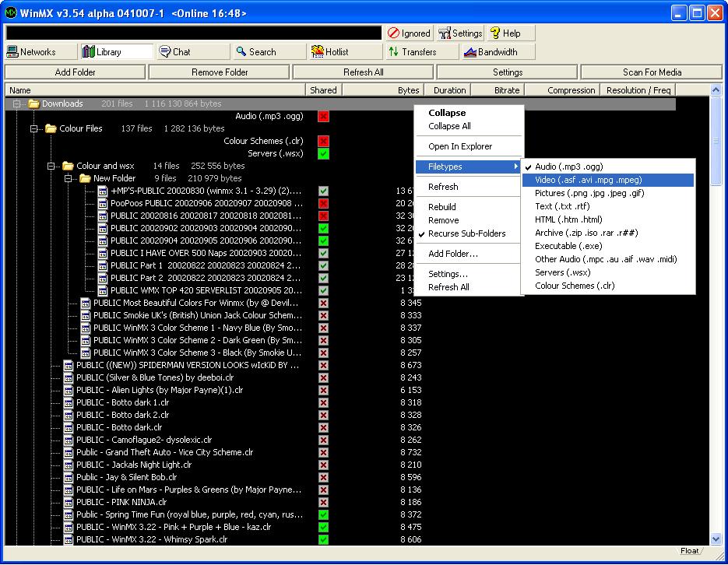Click file icon of PooPoos PUBLIC 20020906
Image resolution: width=728 pixels, height=565 pixels.
(103, 203)
